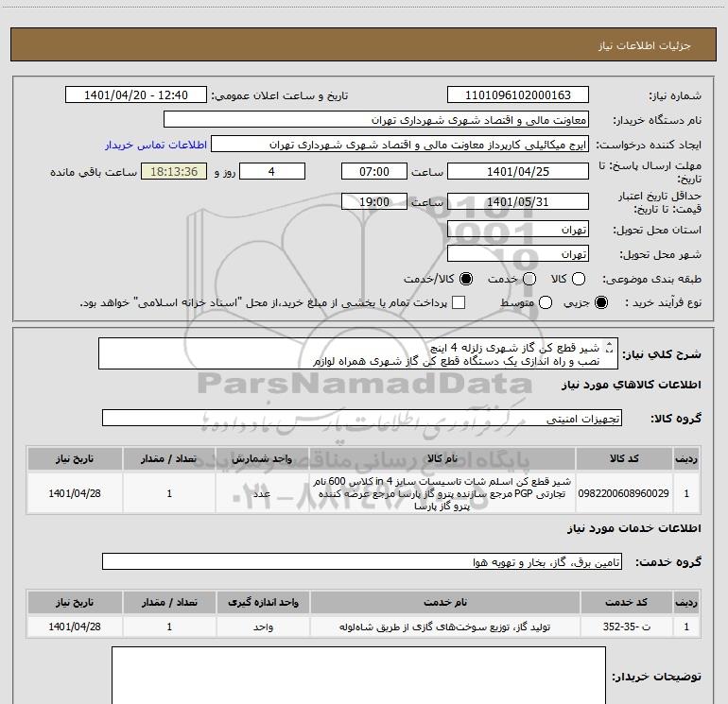Click the کد کالا column header
The width and height of the screenshot is (728, 704).
click(x=624, y=458)
